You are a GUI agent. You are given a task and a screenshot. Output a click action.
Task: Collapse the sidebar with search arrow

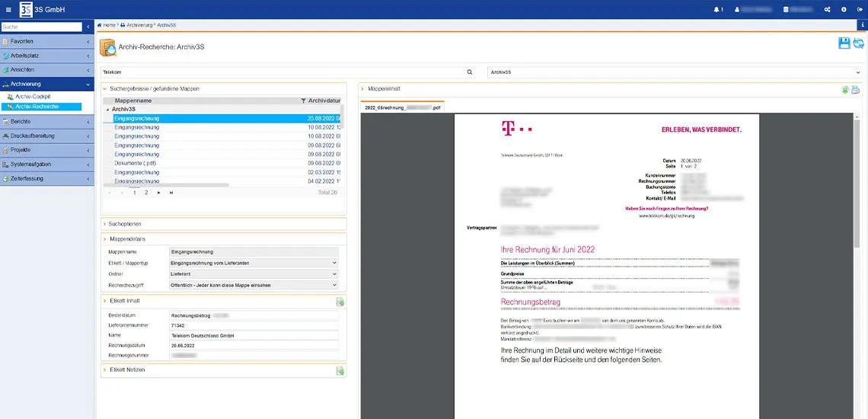(x=88, y=27)
